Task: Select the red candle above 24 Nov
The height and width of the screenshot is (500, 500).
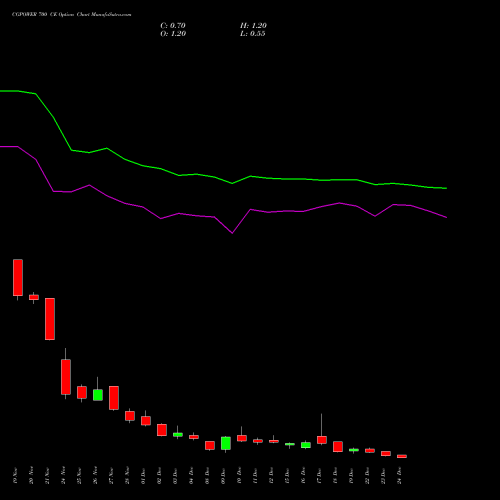Action: pyautogui.click(x=66, y=377)
